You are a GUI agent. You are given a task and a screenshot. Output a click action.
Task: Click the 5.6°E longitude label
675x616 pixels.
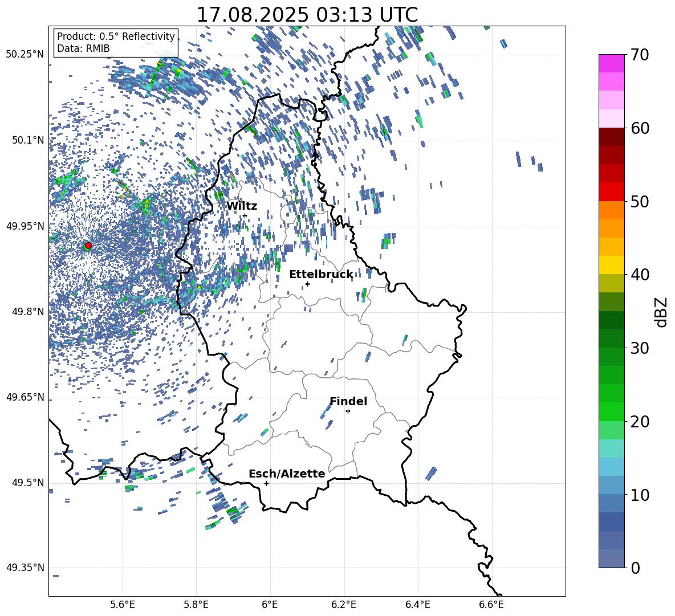click(x=123, y=605)
